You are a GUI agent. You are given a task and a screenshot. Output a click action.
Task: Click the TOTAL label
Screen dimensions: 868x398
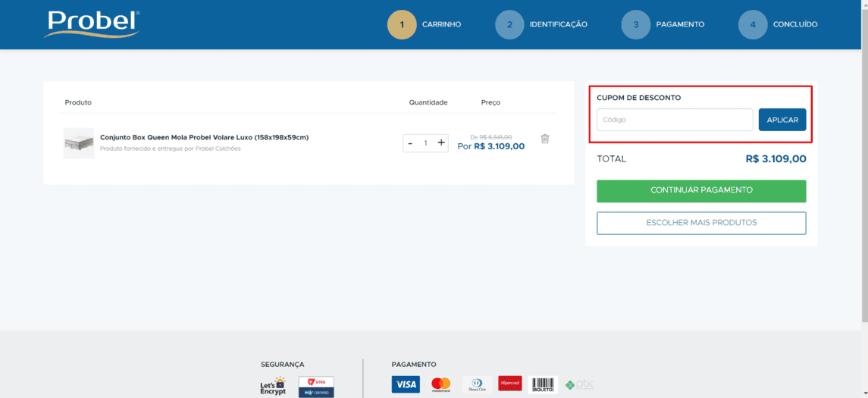pos(612,159)
